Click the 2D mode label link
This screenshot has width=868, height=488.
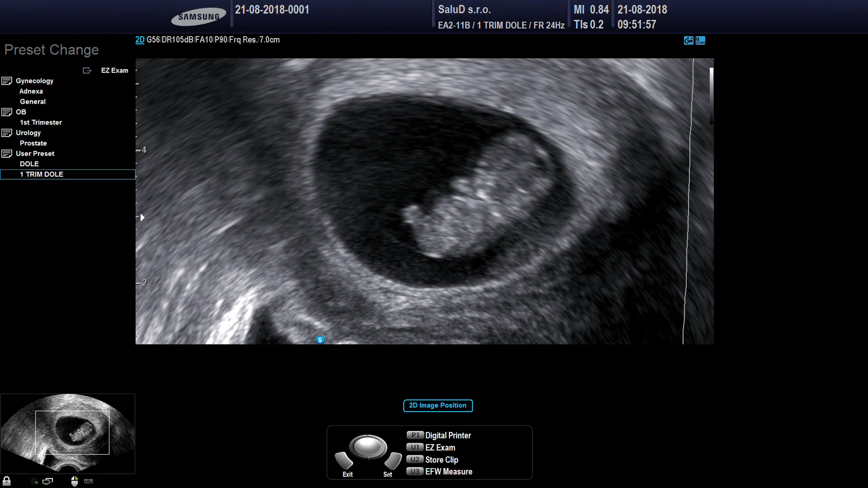pyautogui.click(x=140, y=40)
